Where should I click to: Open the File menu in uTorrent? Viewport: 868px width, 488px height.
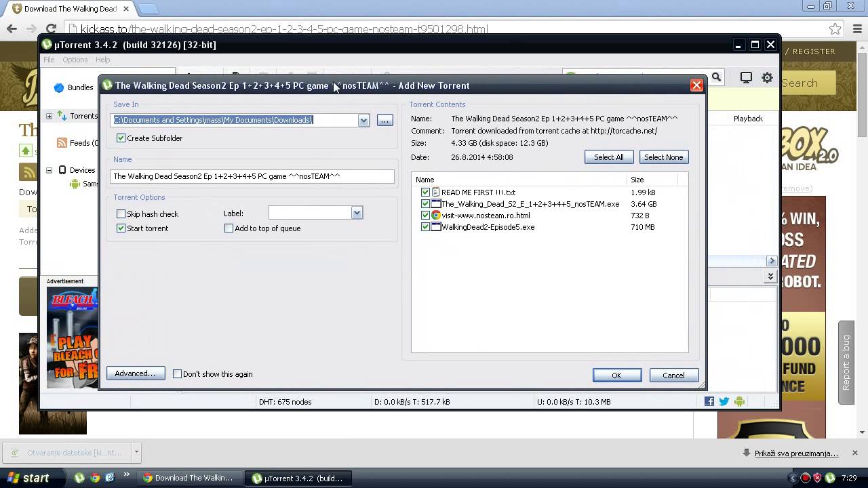coord(49,60)
